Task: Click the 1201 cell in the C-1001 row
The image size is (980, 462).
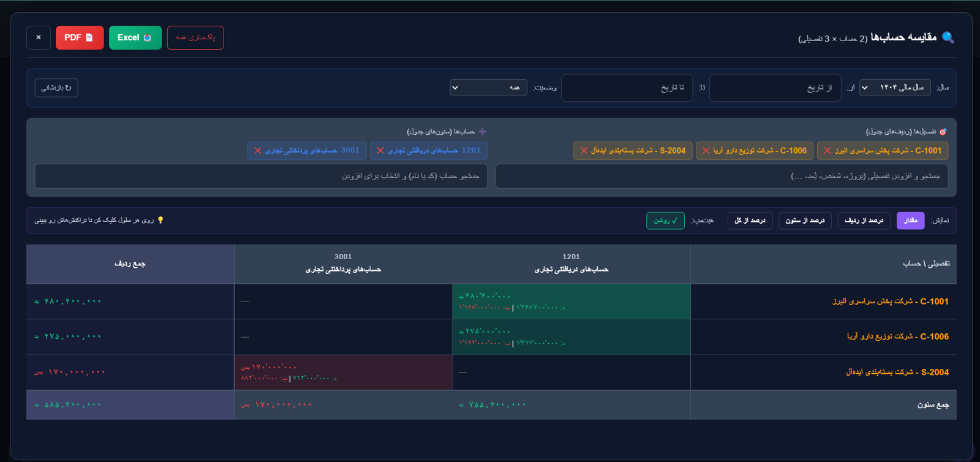Action: click(x=571, y=301)
